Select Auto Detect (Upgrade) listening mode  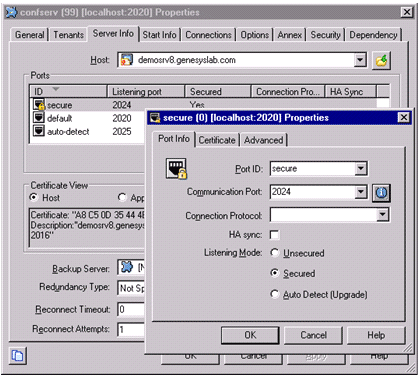274,294
